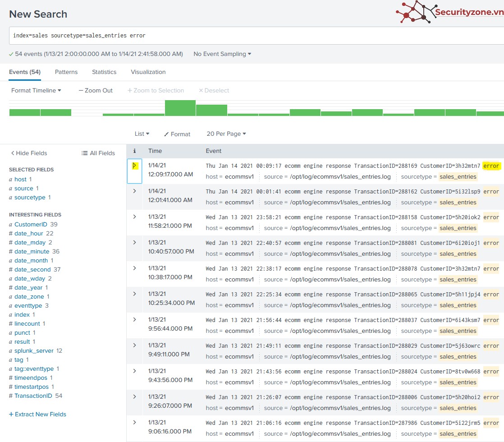This screenshot has height=442, width=504.
Task: Select the sourcetype selected field
Action: (30, 198)
